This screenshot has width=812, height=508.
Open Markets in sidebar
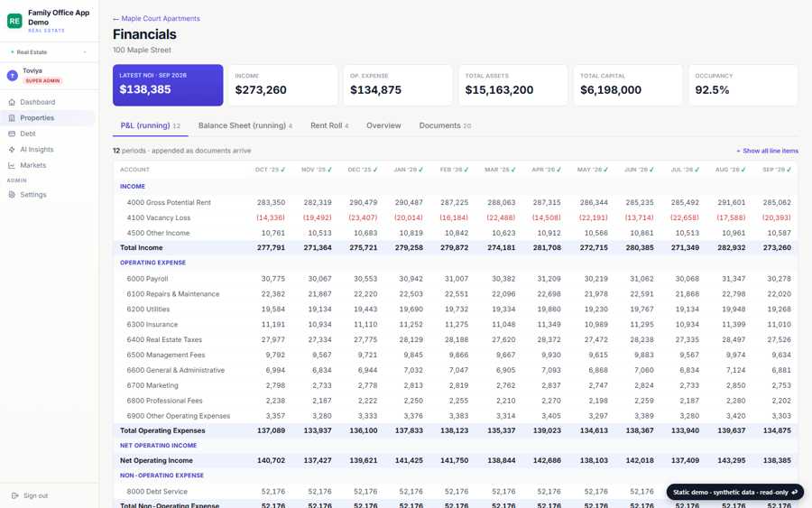[48, 165]
